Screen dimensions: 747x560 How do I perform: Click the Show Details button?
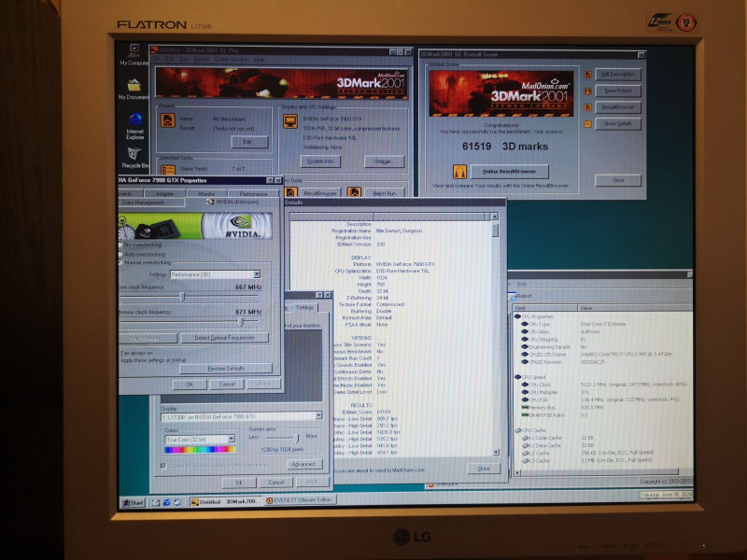(x=617, y=124)
